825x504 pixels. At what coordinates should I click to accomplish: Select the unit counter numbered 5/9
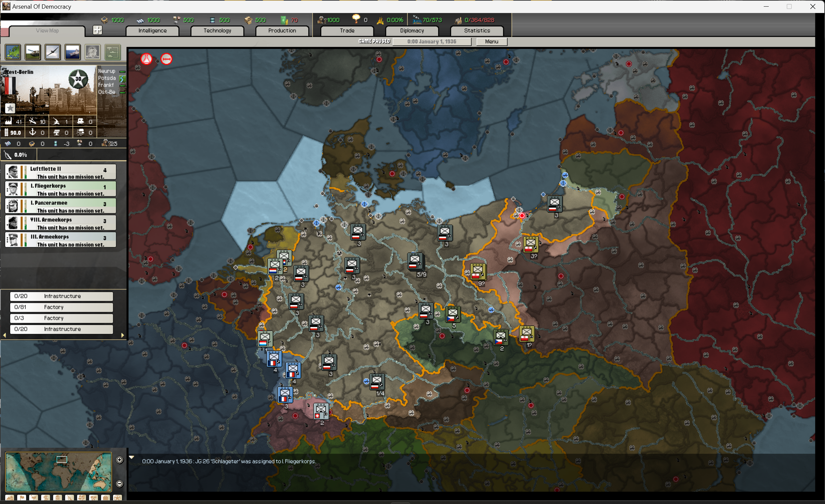[x=415, y=261]
